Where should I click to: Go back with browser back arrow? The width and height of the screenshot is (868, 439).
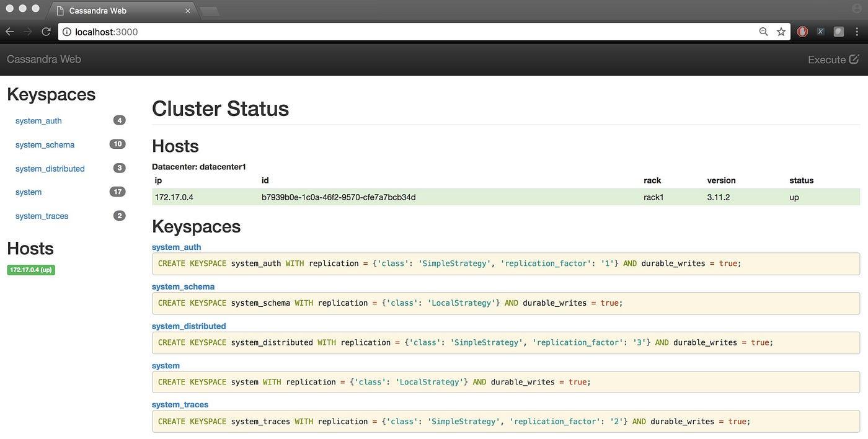pos(9,32)
